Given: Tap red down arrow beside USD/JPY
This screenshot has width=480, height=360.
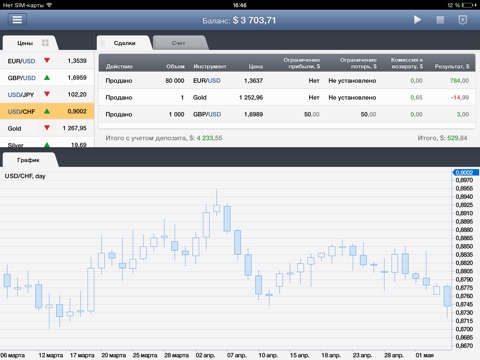Looking at the screenshot, I should (47, 94).
